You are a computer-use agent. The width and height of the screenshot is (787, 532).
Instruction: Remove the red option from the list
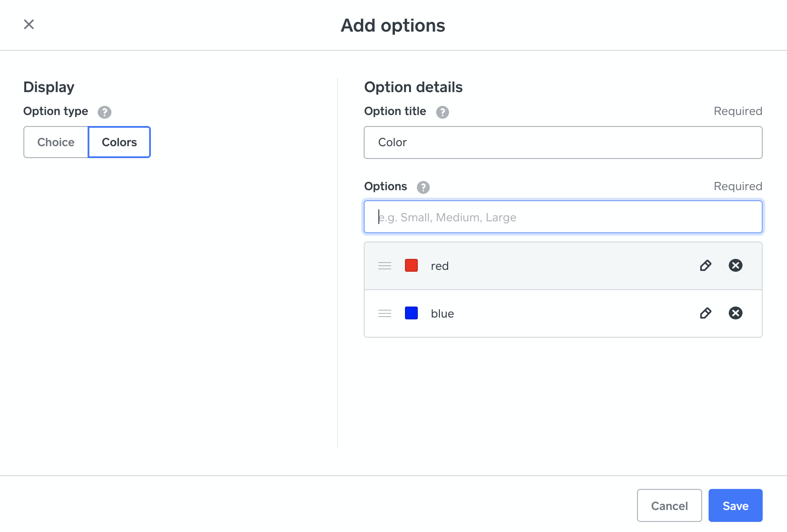pos(736,265)
